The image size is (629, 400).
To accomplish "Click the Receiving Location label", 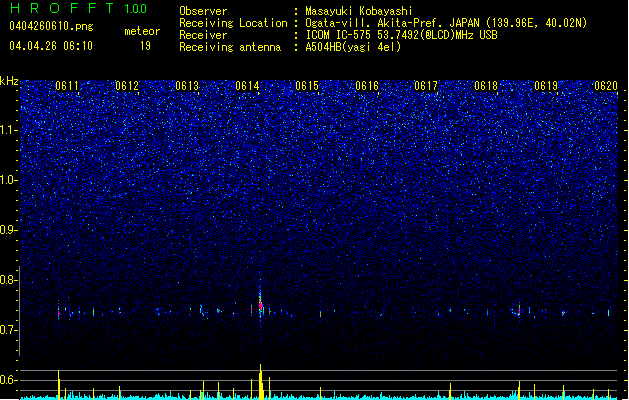I will coord(233,23).
